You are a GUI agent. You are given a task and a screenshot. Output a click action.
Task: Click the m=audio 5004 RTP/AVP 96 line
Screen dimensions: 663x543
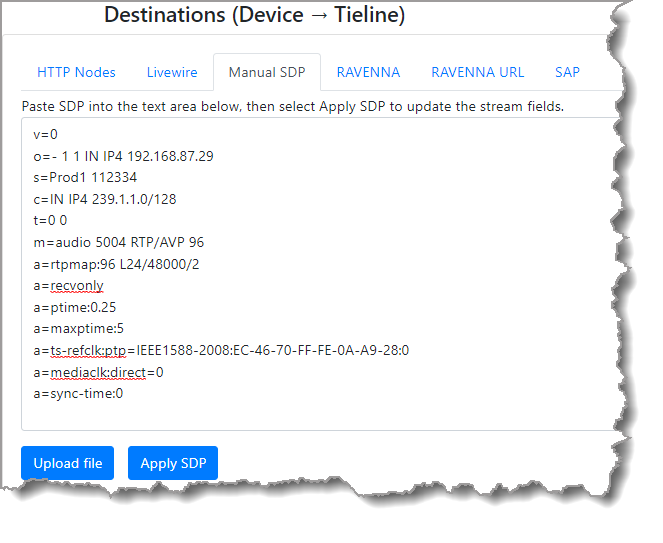coord(118,243)
